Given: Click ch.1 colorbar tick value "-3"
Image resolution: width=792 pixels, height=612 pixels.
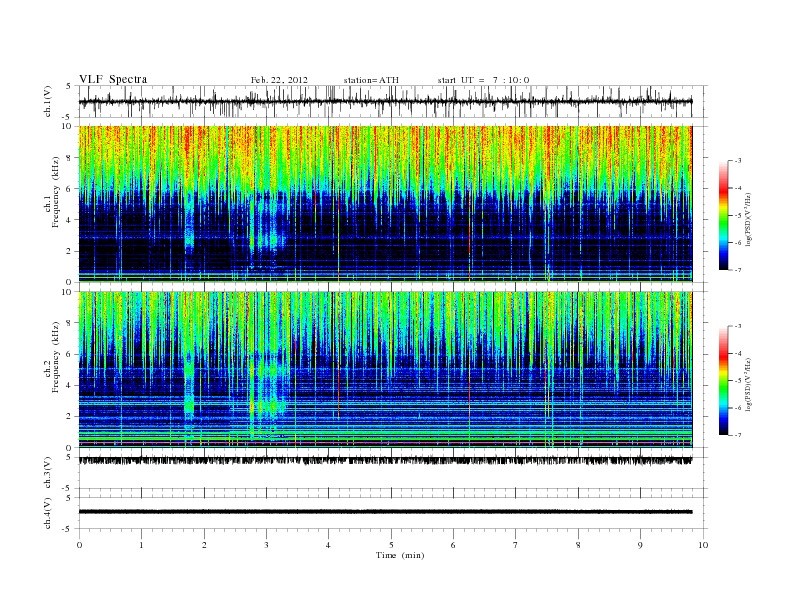Looking at the screenshot, I should pos(737,161).
